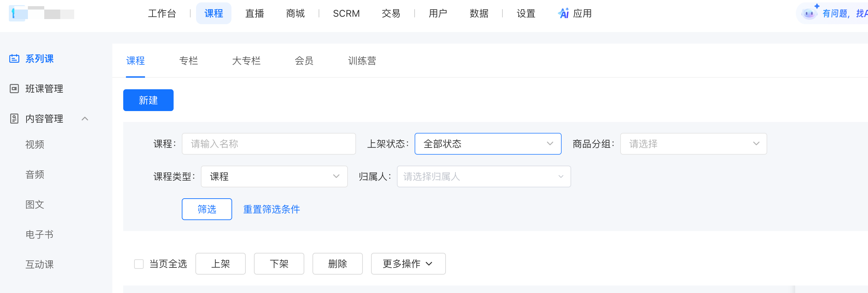868x293 pixels.
Task: Click the blue 新建 button
Action: pos(148,100)
